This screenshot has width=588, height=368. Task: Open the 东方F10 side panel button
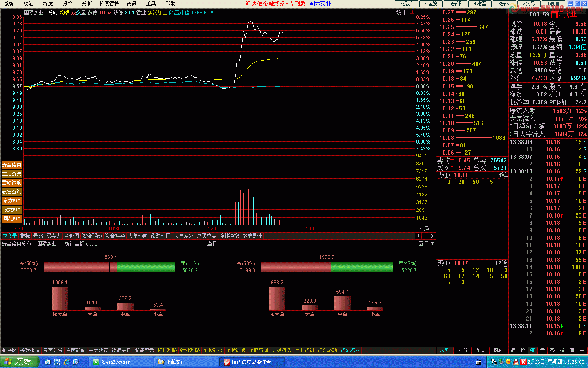coord(12,201)
